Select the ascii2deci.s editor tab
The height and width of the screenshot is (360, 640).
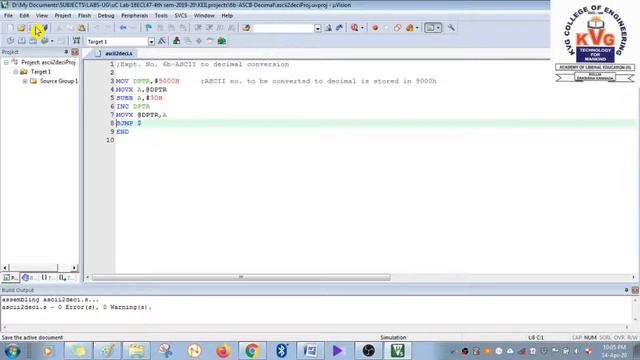click(x=115, y=53)
